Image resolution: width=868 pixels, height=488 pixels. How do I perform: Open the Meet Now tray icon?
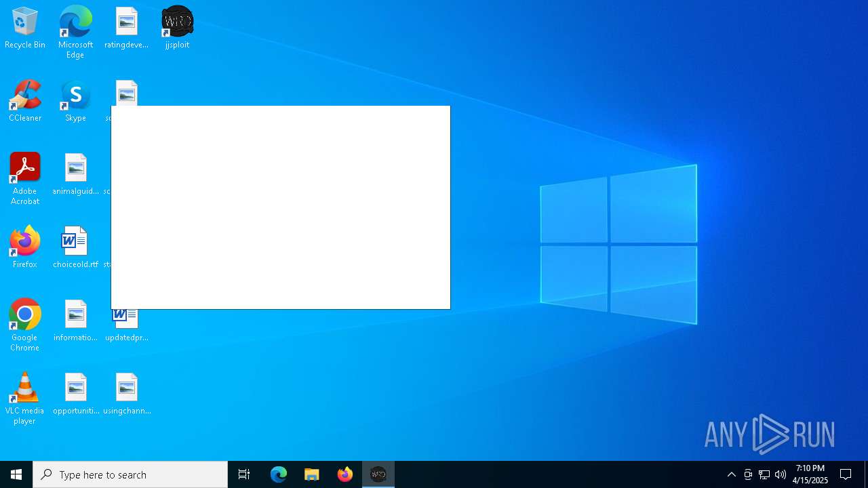tap(748, 474)
